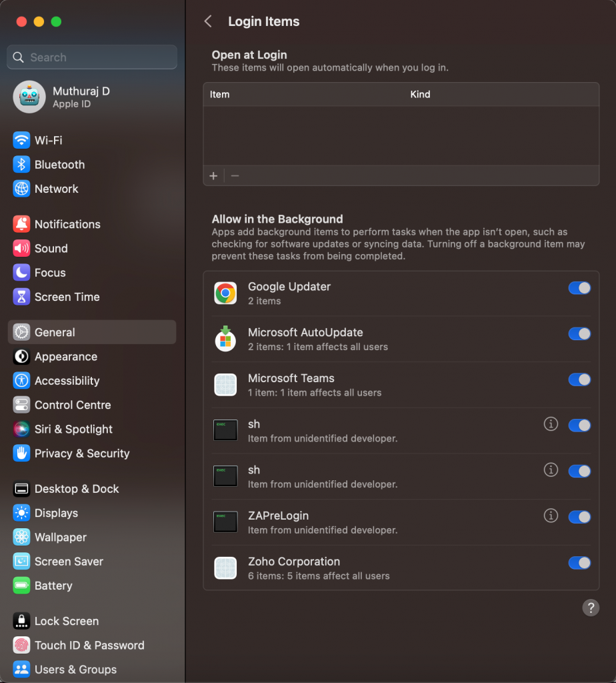The image size is (616, 683).
Task: Toggle the first sh item switch
Action: click(579, 425)
